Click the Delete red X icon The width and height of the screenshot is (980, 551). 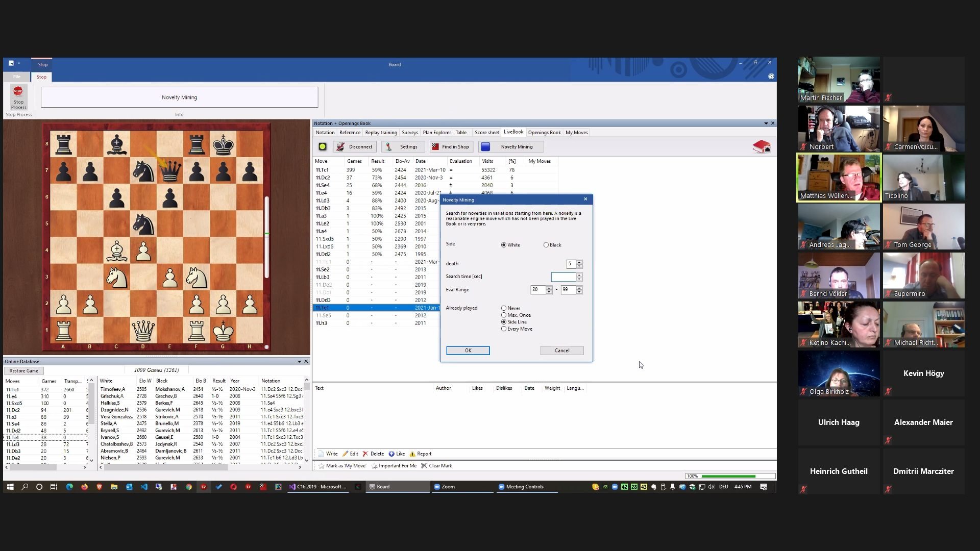pos(365,454)
